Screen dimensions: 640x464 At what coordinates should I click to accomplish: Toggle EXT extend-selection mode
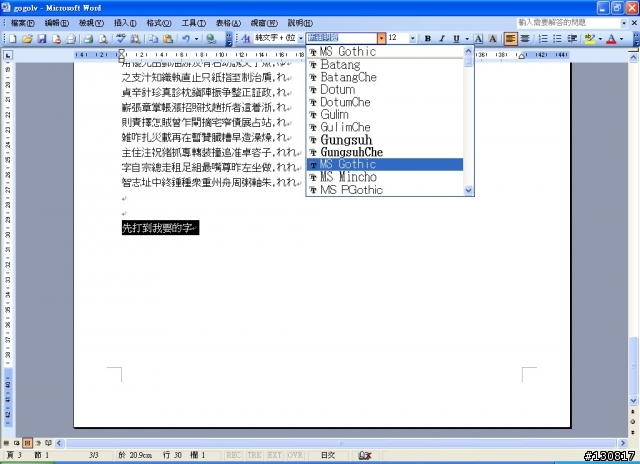[275, 455]
